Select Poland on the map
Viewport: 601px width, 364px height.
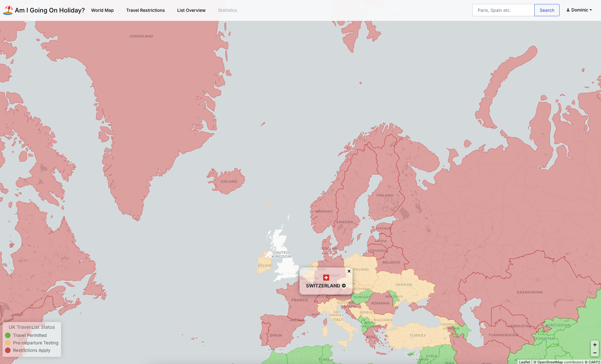[361, 270]
